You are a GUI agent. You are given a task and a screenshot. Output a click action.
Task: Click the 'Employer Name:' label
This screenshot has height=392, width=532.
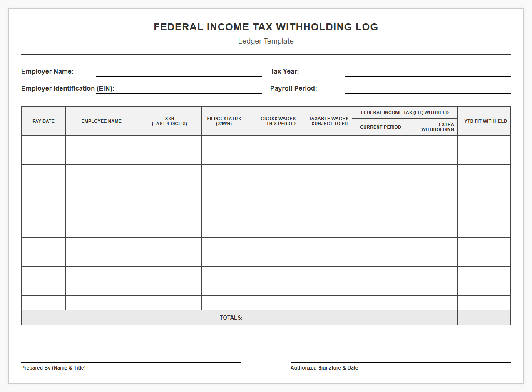coord(47,72)
